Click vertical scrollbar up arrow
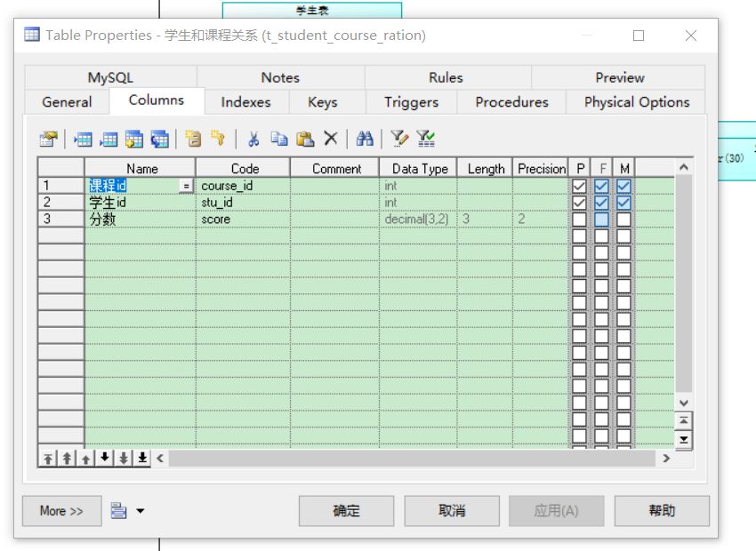This screenshot has height=551, width=756. [x=684, y=167]
